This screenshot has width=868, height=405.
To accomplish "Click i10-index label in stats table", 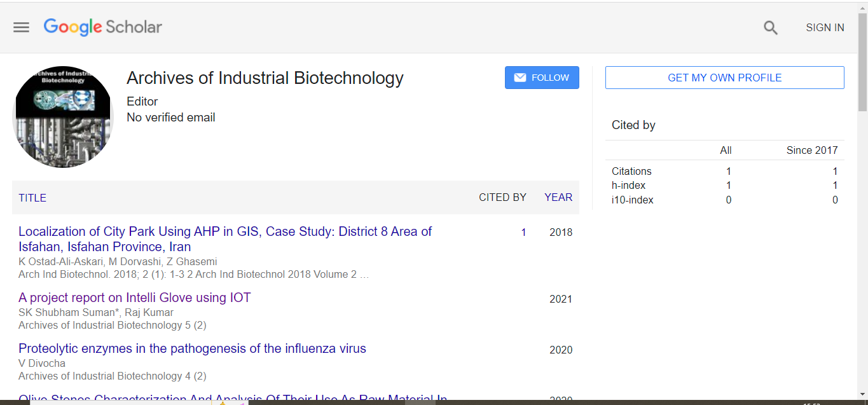I will 632,200.
